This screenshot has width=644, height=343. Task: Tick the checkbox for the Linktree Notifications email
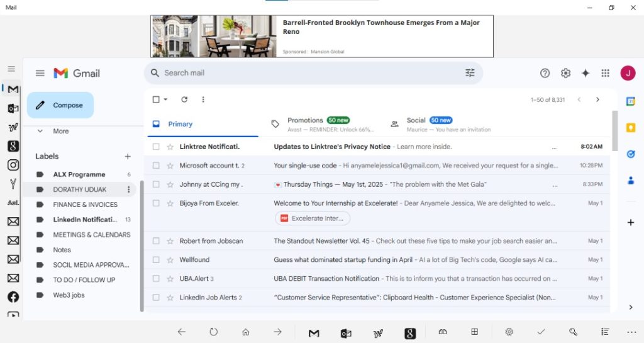tap(156, 147)
